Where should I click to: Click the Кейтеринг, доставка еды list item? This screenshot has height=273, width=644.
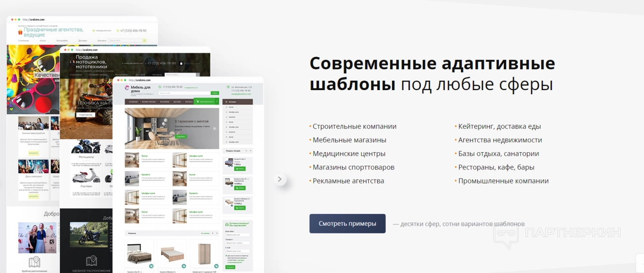pos(499,127)
